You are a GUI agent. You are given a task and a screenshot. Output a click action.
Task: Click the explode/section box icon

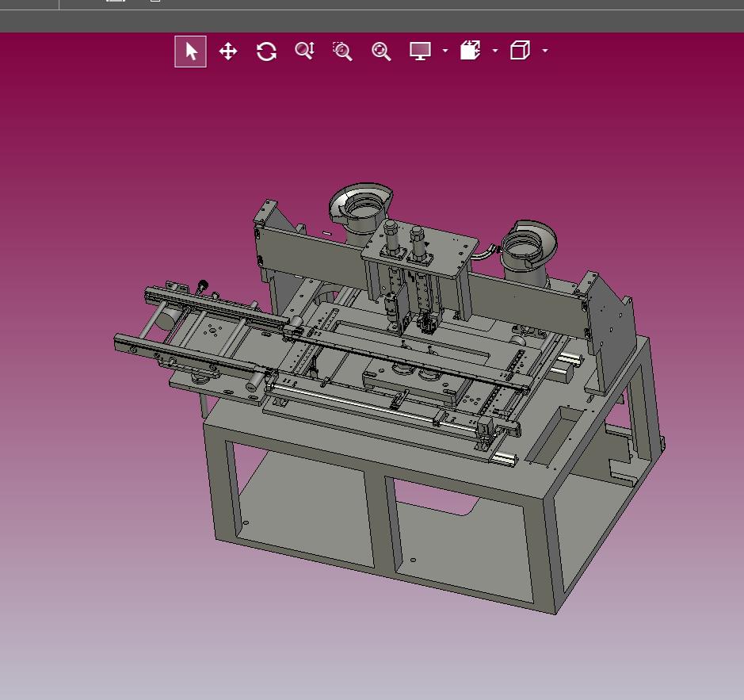point(470,50)
